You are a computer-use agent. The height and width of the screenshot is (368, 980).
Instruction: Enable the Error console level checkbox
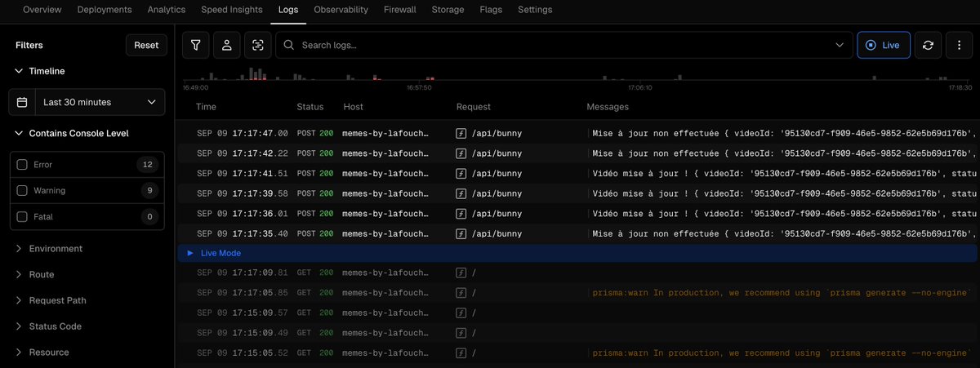(x=22, y=165)
